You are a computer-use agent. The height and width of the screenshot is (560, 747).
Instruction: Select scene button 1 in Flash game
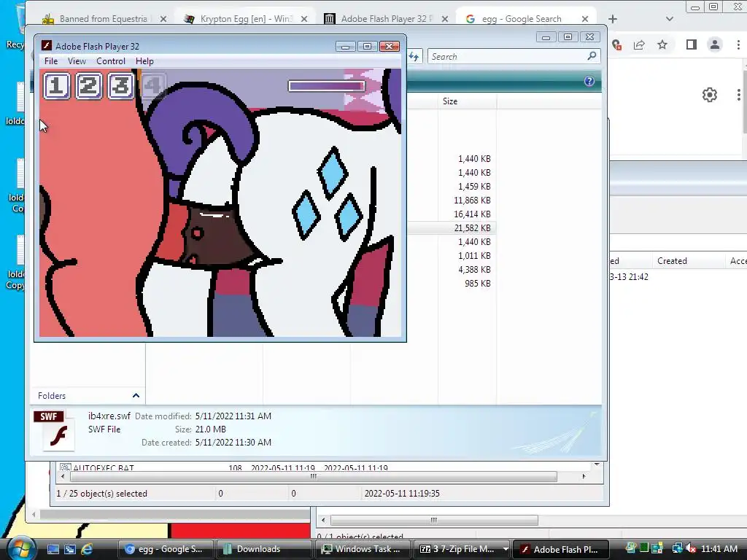coord(57,86)
